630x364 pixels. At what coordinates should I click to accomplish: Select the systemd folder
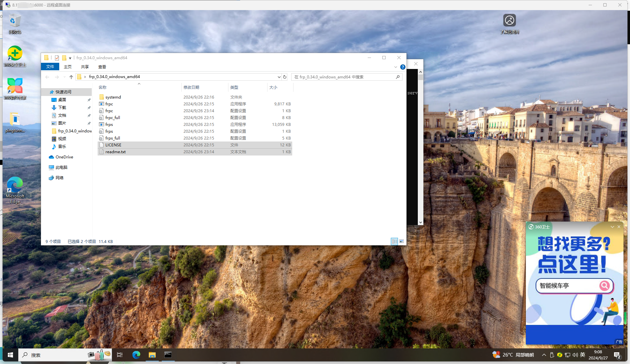(x=195, y=97)
